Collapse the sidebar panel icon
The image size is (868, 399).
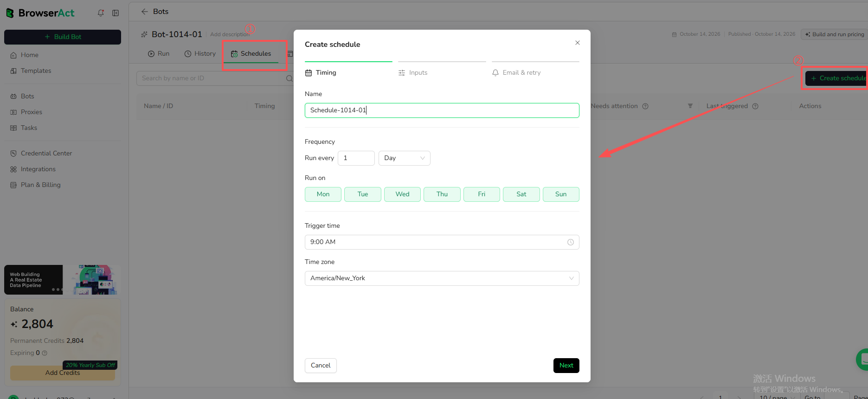click(116, 13)
